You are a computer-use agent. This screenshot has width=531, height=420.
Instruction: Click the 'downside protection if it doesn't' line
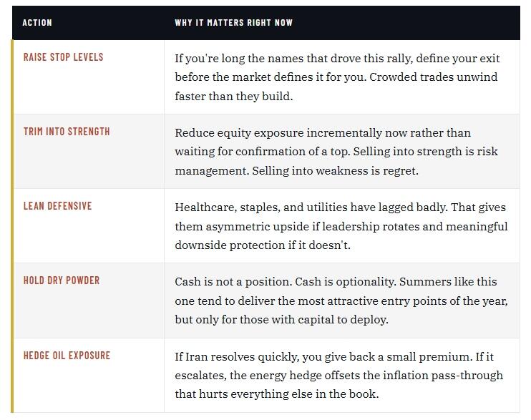click(x=263, y=245)
